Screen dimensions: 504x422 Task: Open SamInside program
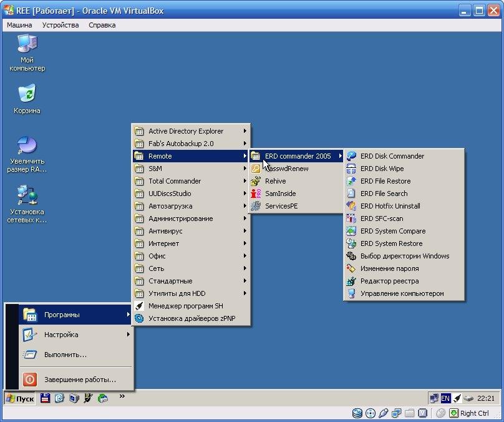(x=296, y=194)
